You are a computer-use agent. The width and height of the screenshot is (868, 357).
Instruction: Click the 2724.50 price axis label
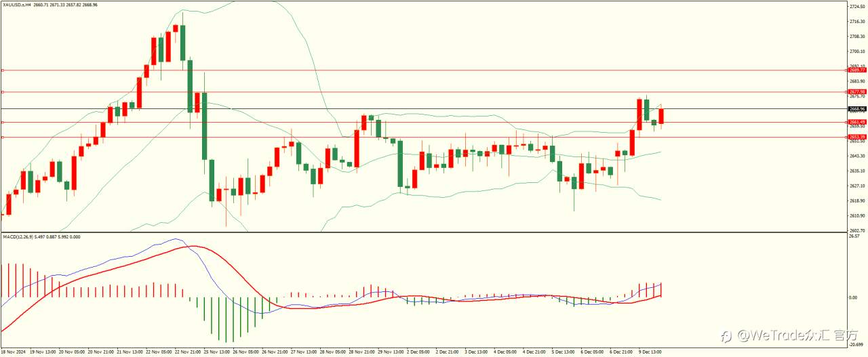point(857,6)
